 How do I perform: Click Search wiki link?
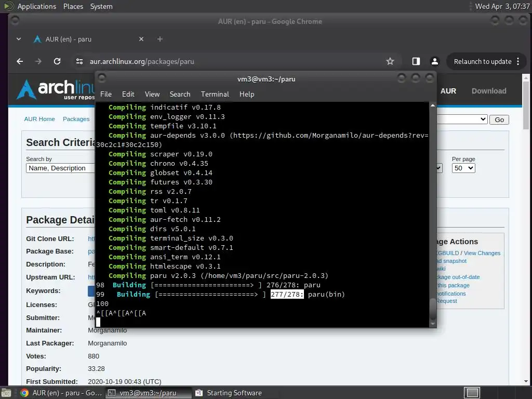click(x=441, y=269)
